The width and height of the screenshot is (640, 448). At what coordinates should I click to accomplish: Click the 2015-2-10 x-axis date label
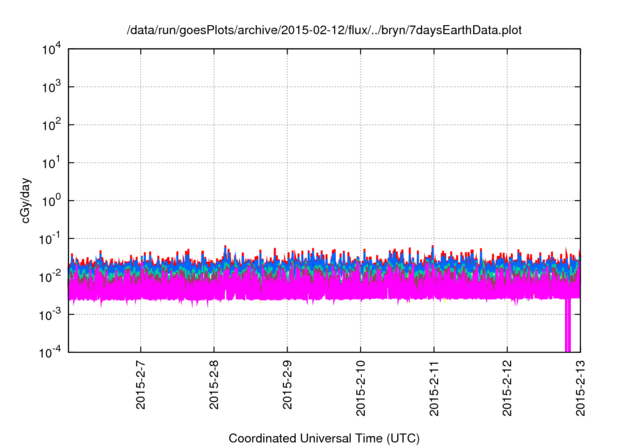[360, 388]
